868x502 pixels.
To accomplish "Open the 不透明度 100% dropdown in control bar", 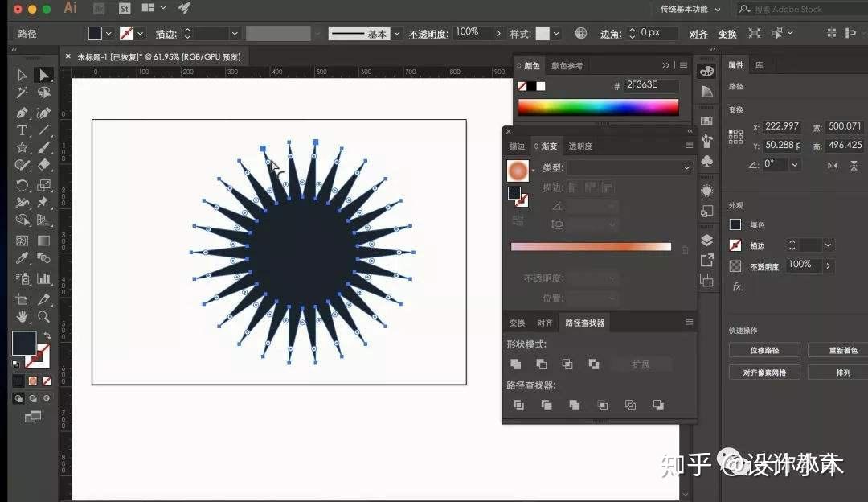I will (498, 34).
